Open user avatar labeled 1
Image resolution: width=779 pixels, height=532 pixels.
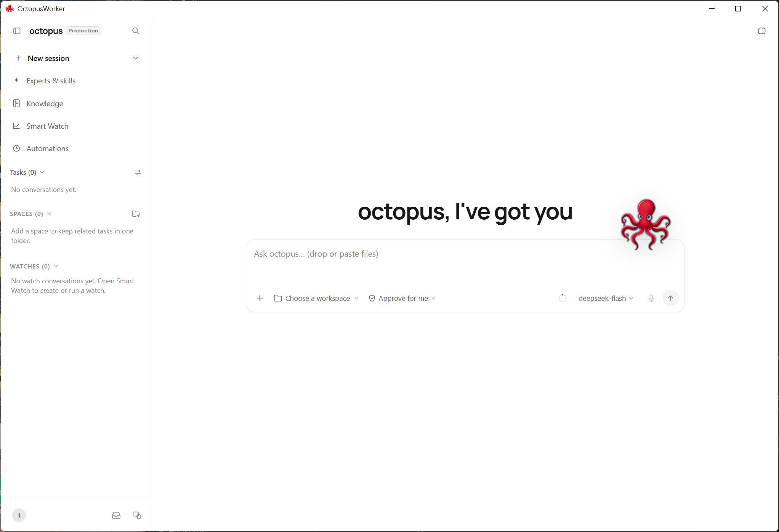pyautogui.click(x=19, y=515)
